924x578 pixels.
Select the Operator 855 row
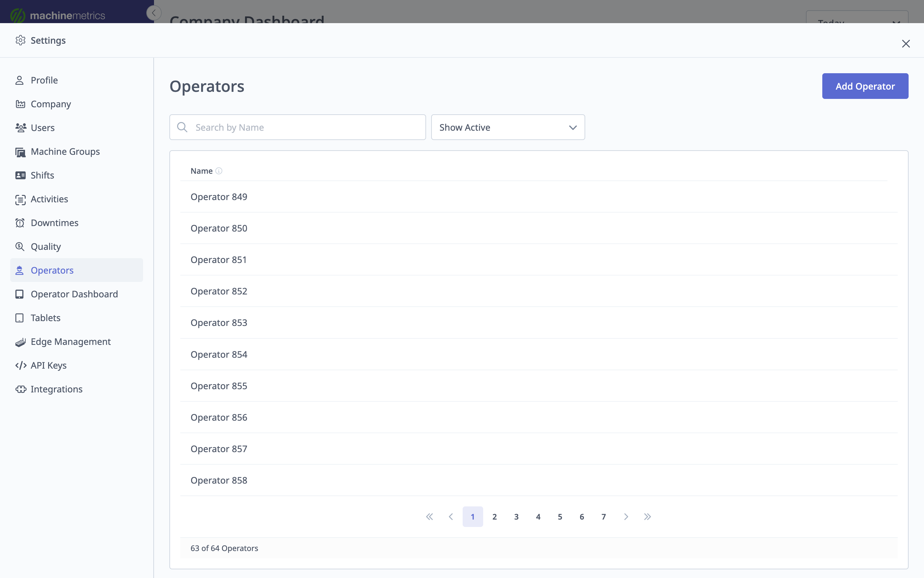539,386
